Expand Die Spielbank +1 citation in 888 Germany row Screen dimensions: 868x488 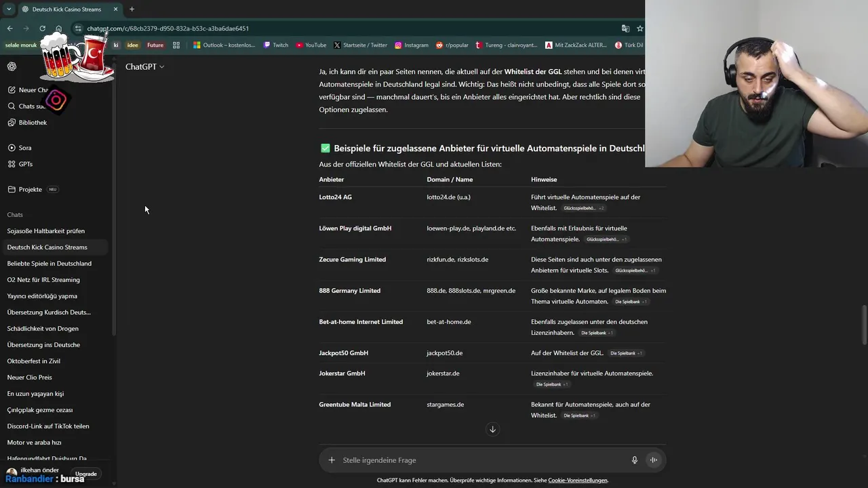[x=631, y=302]
